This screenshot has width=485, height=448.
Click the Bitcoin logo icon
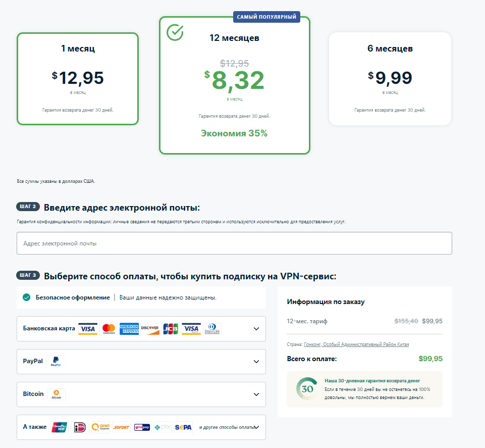tap(56, 394)
